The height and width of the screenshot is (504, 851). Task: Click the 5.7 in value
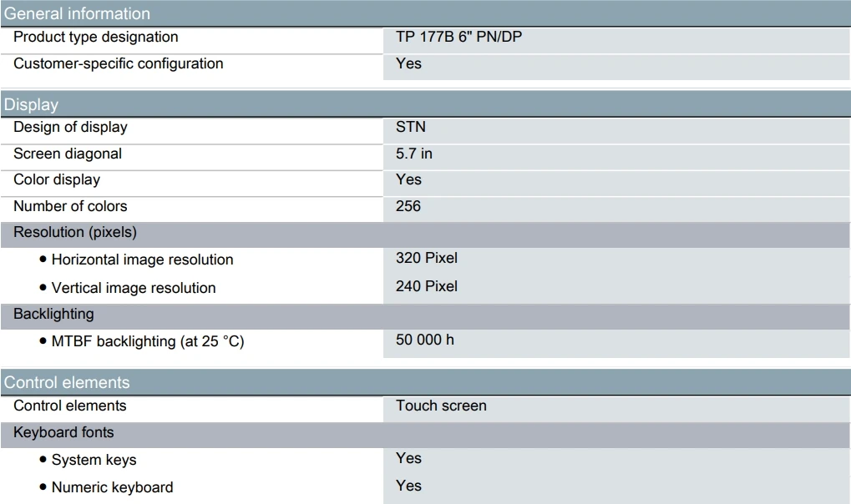point(413,154)
